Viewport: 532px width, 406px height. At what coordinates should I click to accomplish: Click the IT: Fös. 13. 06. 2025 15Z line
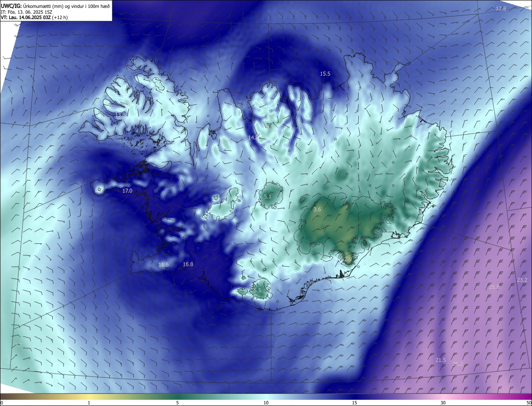[x=27, y=12]
